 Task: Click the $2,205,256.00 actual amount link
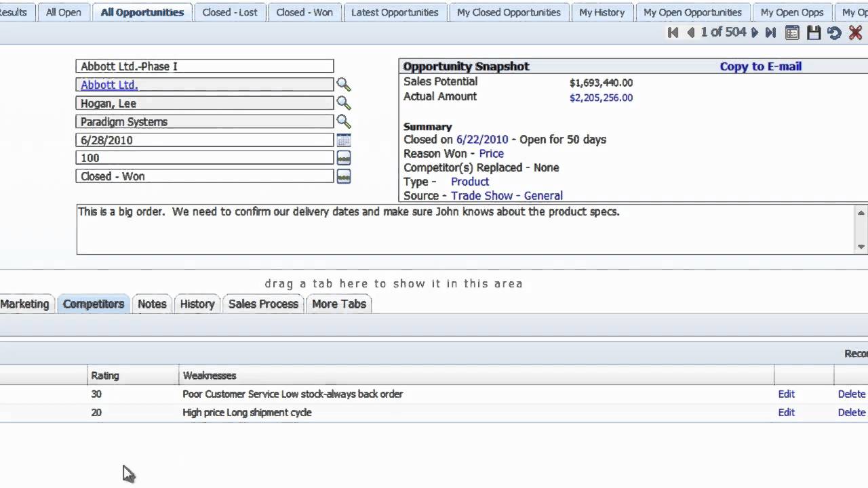[x=601, y=98]
